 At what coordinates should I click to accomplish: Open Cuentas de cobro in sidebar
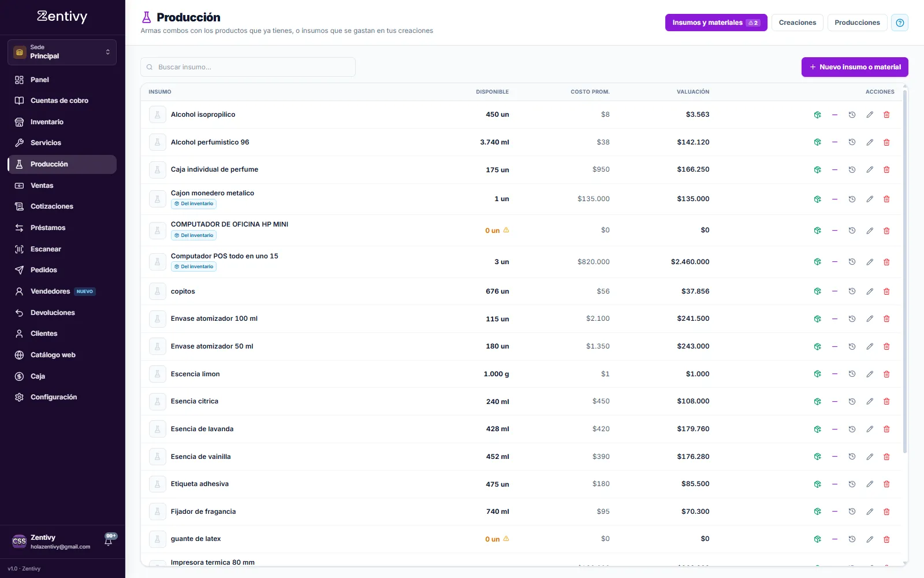[x=62, y=101]
